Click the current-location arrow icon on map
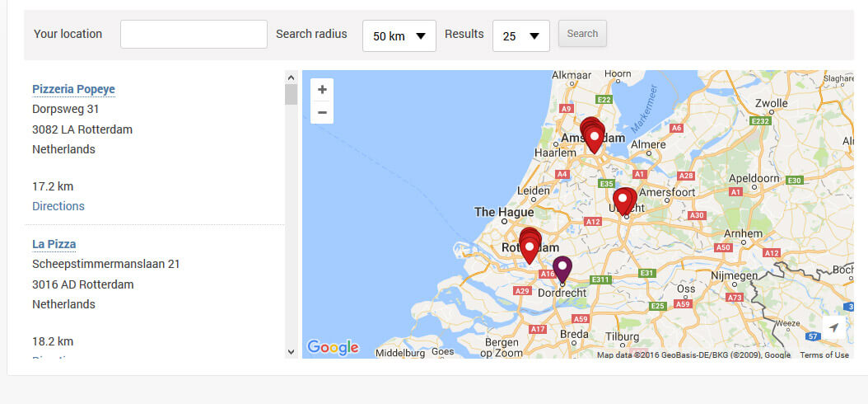868x404 pixels. [833, 327]
